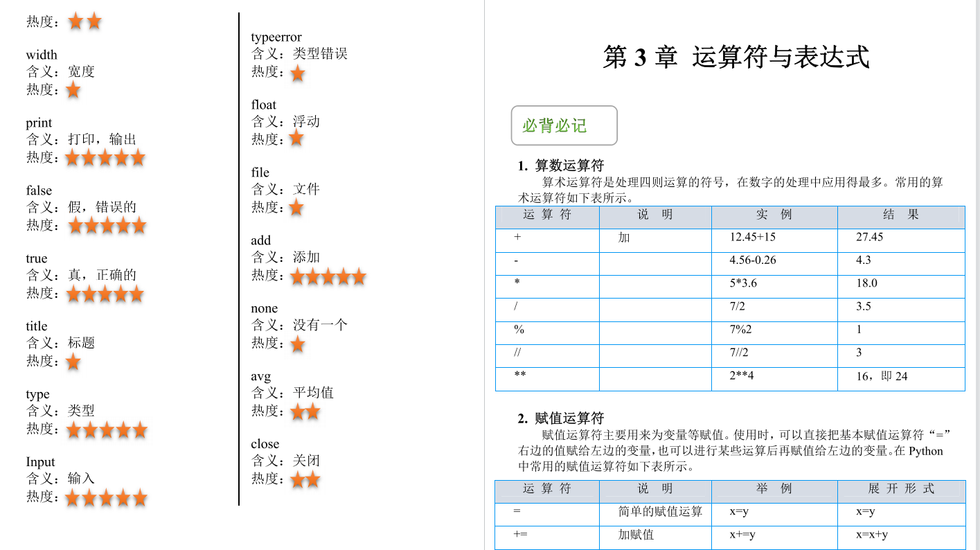Click the result cell 16，即 24
Screen dimensions: 980x550
click(901, 379)
